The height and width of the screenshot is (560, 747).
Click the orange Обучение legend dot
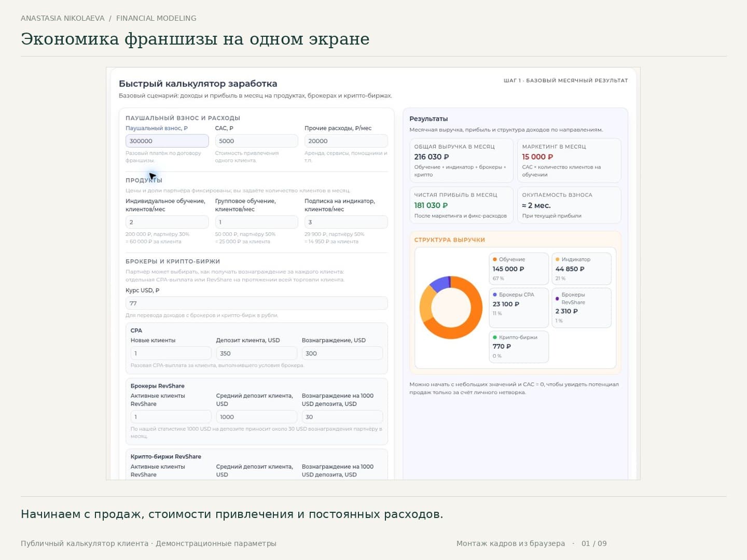pos(495,259)
